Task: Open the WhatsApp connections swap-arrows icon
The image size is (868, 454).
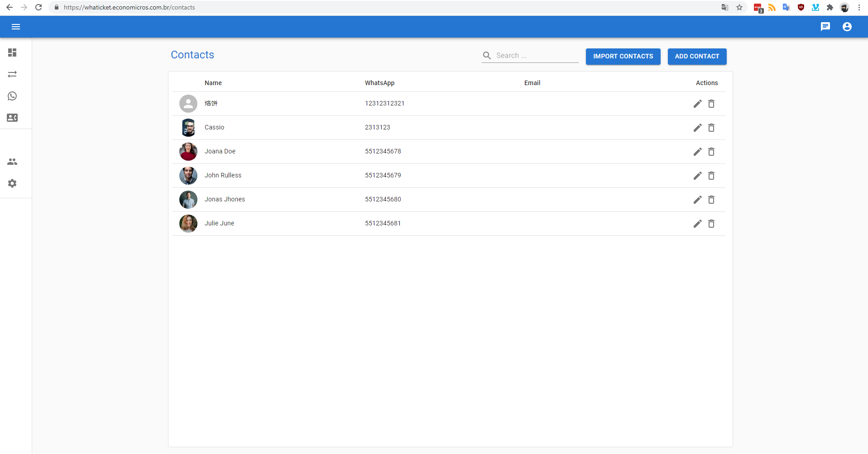Action: pyautogui.click(x=12, y=74)
